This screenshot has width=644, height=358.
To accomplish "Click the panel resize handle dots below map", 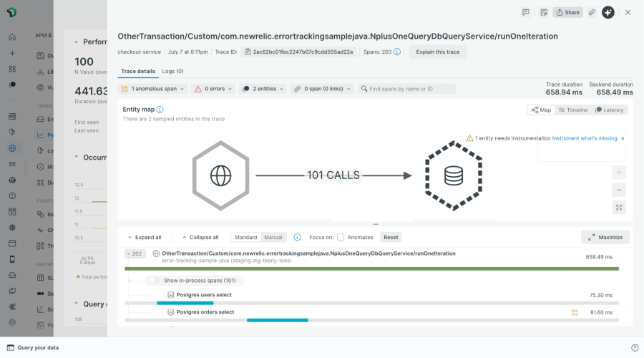I will (x=376, y=224).
